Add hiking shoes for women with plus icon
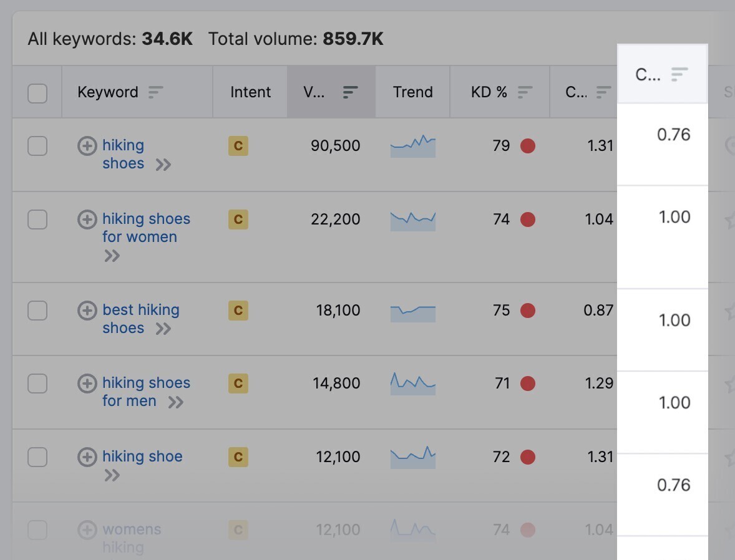The height and width of the screenshot is (560, 735). tap(87, 220)
